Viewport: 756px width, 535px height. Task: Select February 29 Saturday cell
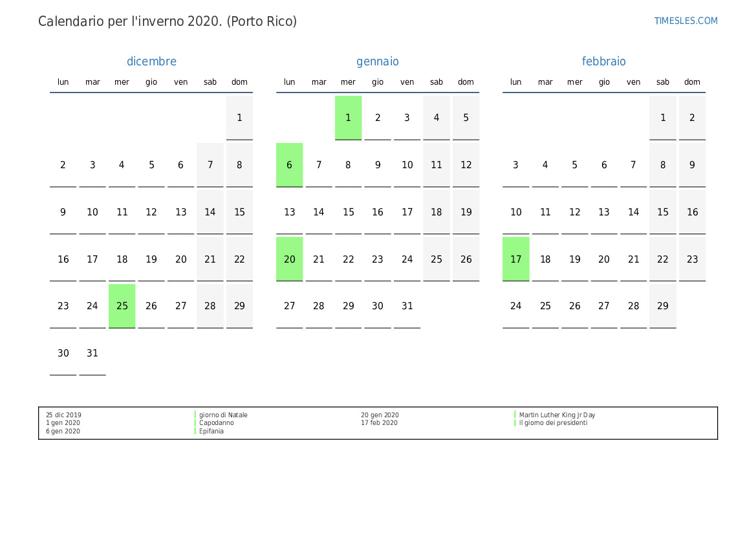pos(662,306)
